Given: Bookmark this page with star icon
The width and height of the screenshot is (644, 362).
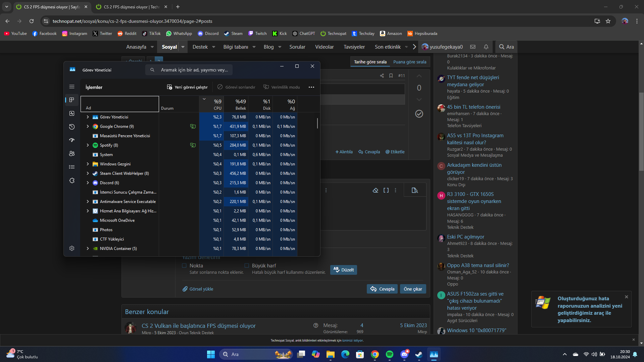Looking at the screenshot, I should (x=608, y=21).
